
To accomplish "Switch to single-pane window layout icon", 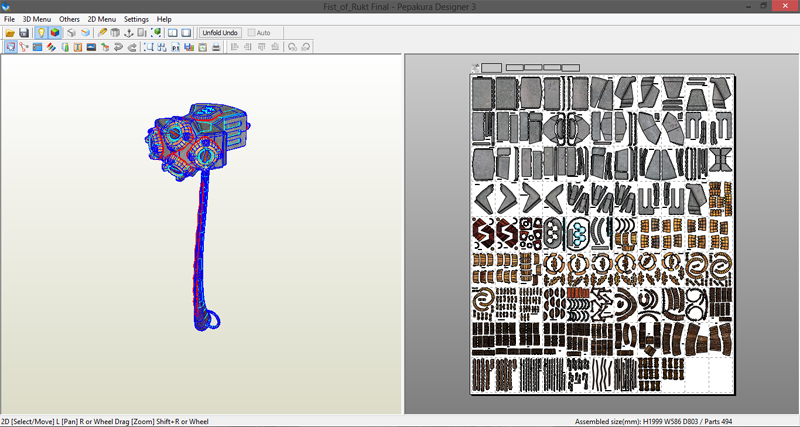I will point(186,33).
